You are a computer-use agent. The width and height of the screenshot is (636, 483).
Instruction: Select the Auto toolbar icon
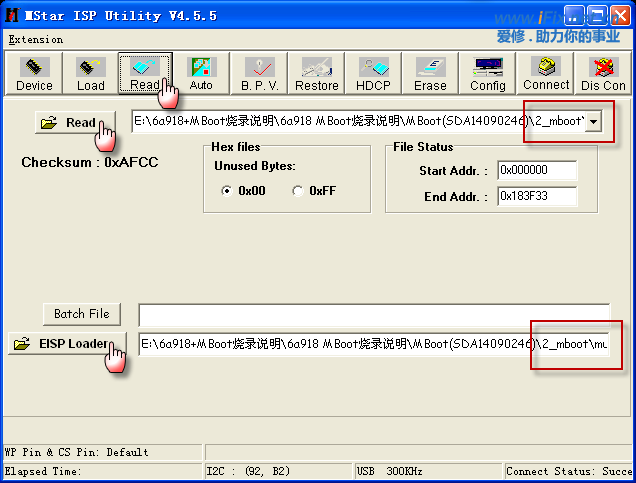(x=201, y=74)
